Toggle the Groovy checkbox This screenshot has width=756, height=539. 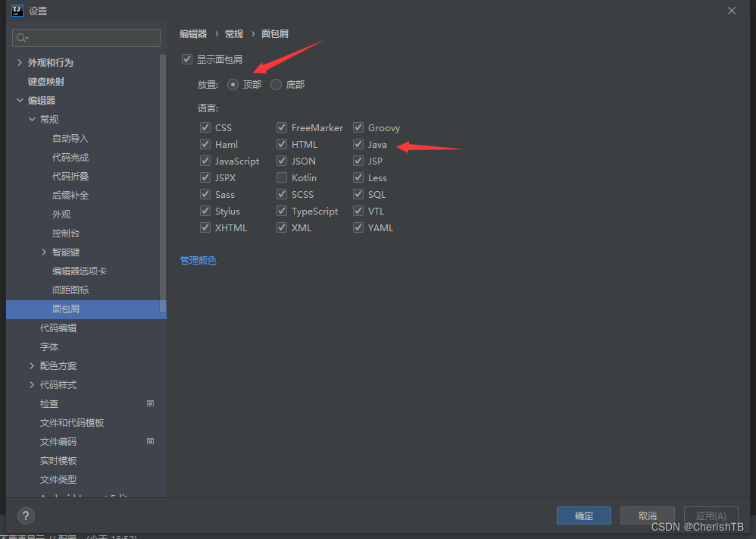358,127
